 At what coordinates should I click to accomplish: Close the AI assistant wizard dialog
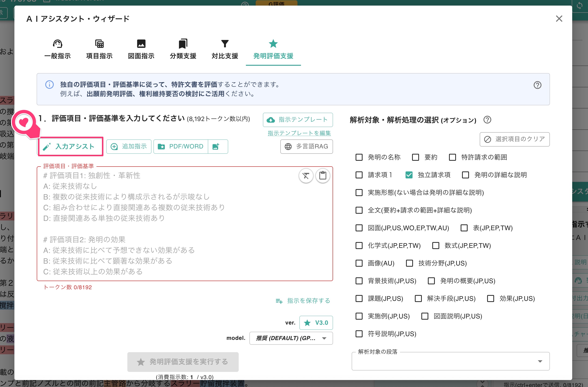pyautogui.click(x=559, y=19)
